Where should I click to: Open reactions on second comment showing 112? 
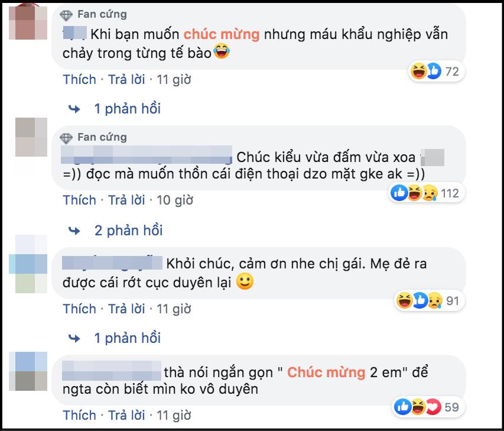click(x=425, y=193)
